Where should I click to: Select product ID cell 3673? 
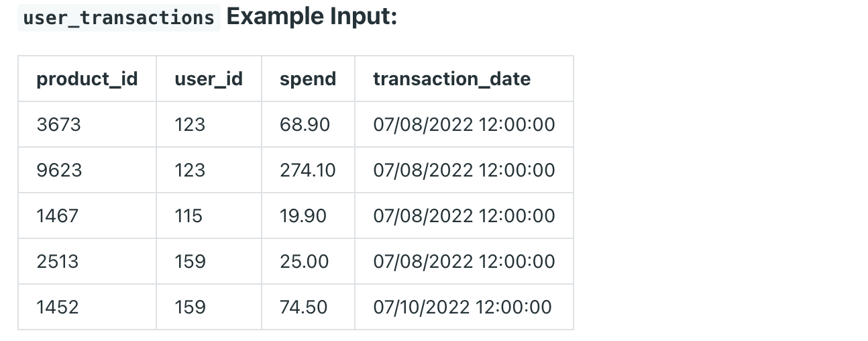click(x=59, y=125)
